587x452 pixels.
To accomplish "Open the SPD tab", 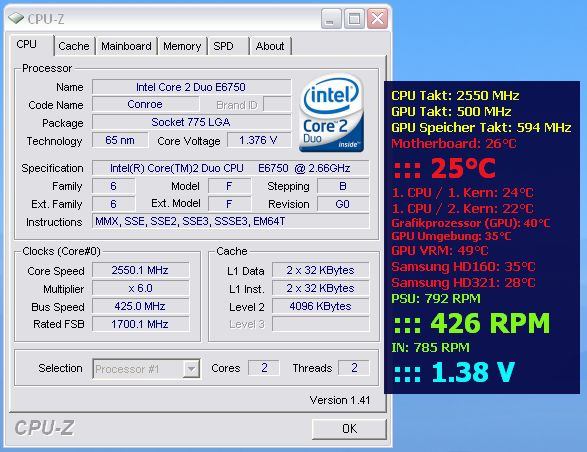I will tap(228, 46).
